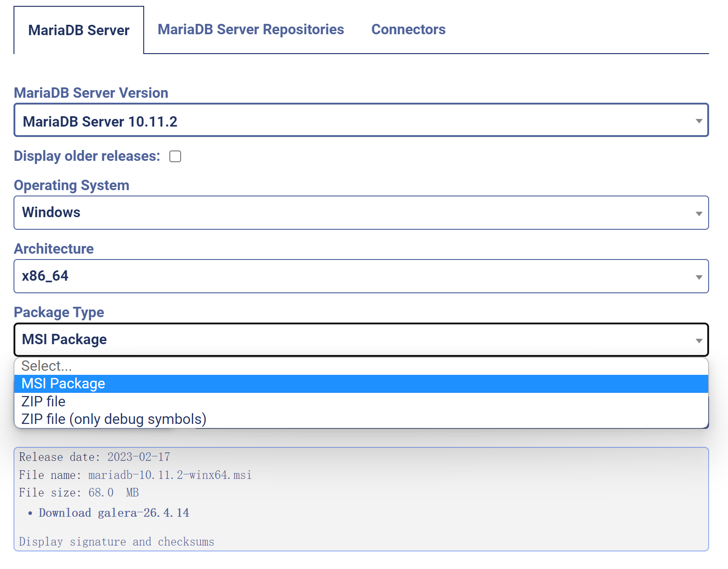Open the MariaDB Server Version dropdown

pos(361,120)
